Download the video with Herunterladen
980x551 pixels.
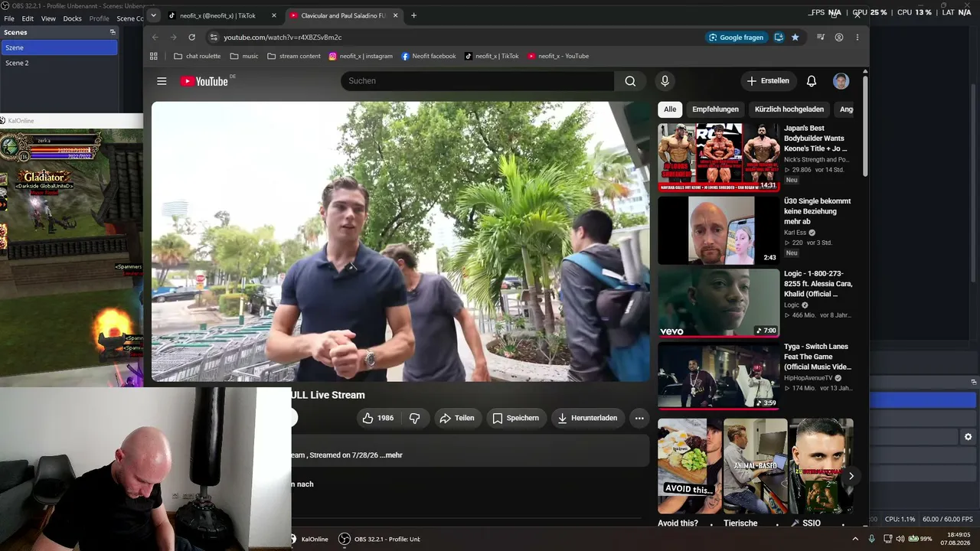coord(587,418)
